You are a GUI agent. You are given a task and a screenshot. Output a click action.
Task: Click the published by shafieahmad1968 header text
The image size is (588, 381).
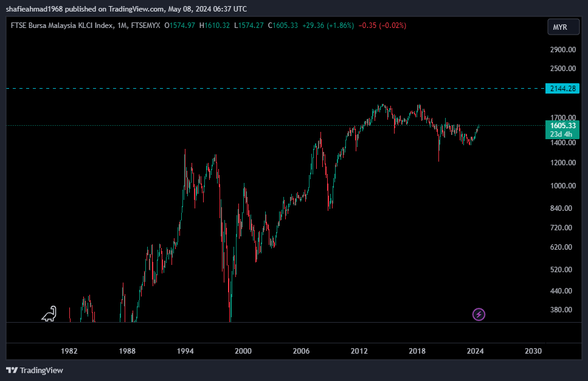[x=126, y=9]
